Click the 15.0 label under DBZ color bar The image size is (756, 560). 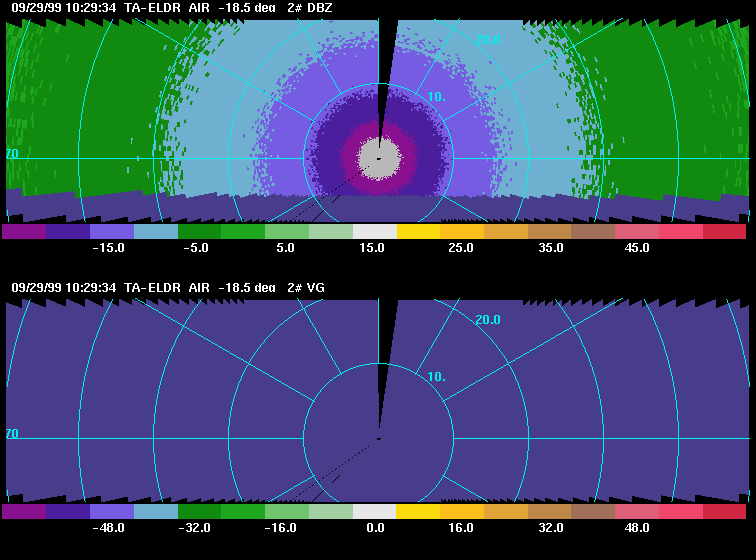pyautogui.click(x=372, y=248)
